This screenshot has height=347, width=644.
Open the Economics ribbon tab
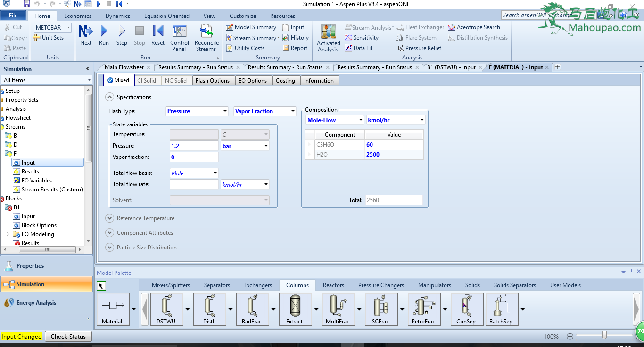point(78,16)
